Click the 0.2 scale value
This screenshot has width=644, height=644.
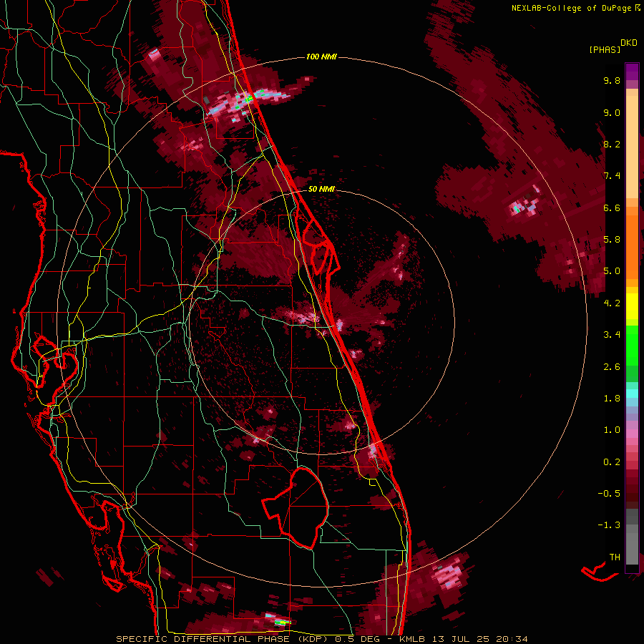(612, 462)
